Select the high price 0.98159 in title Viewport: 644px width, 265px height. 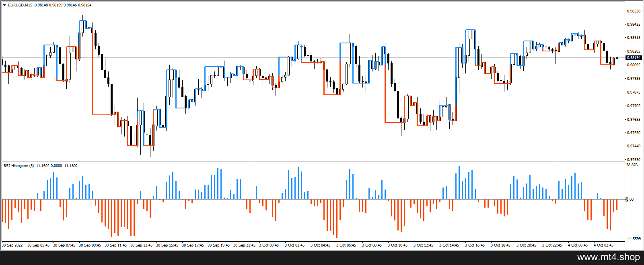tap(56, 5)
